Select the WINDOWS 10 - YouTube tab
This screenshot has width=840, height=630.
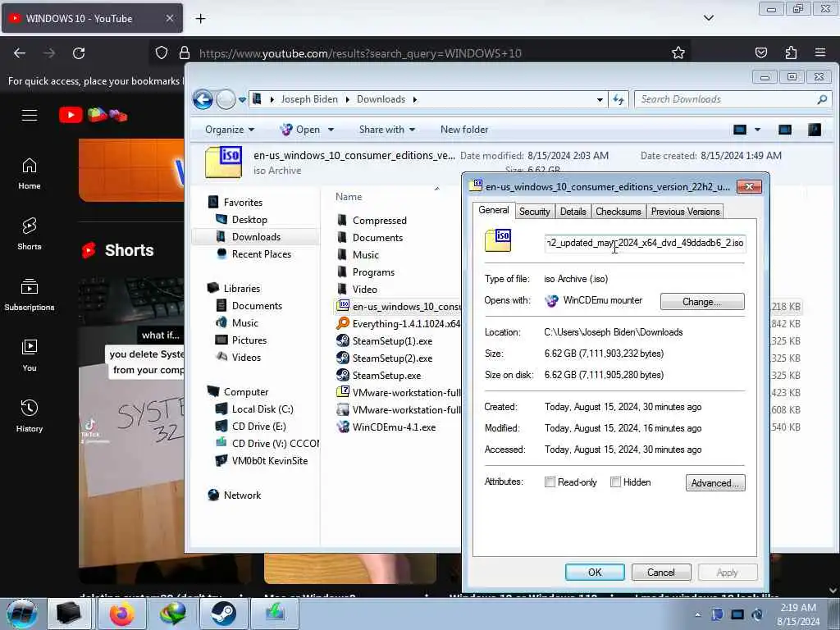92,19
